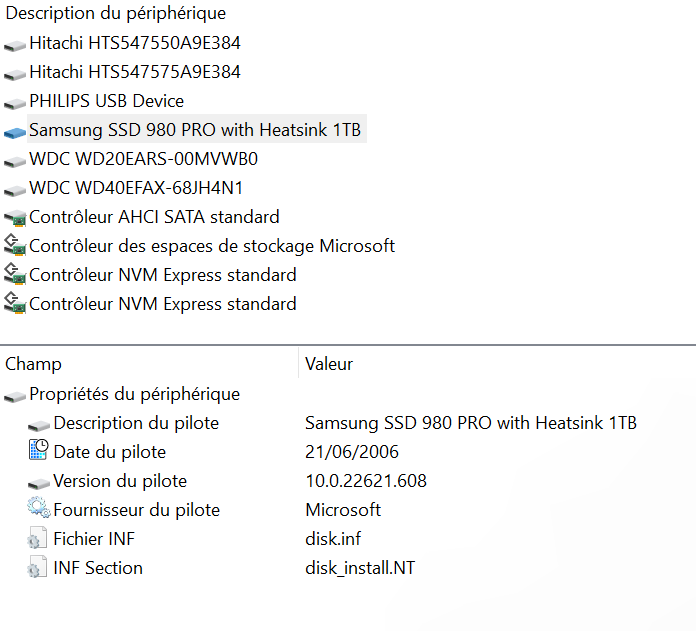
Task: Click the Description du périphérique header
Action: point(116,13)
